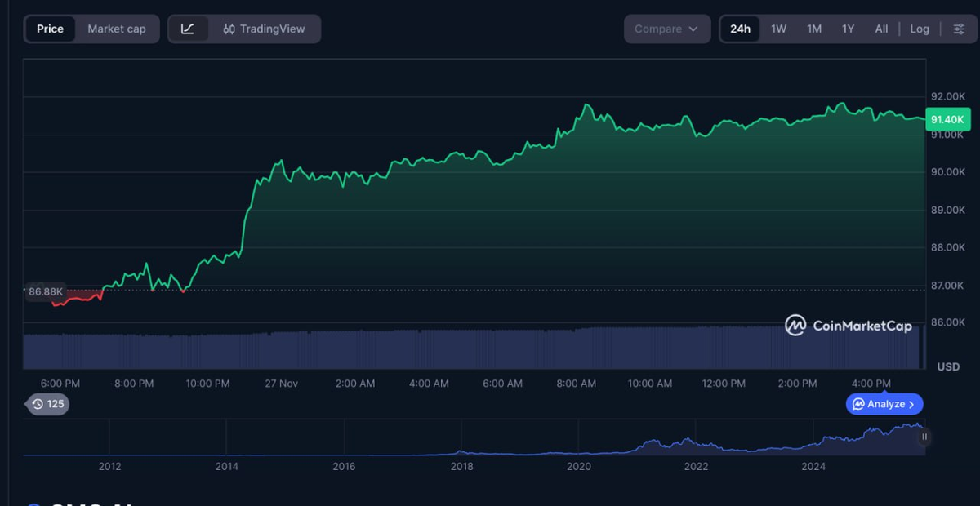980x506 pixels.
Task: Click the 2018 point on the range slider
Action: [461, 466]
